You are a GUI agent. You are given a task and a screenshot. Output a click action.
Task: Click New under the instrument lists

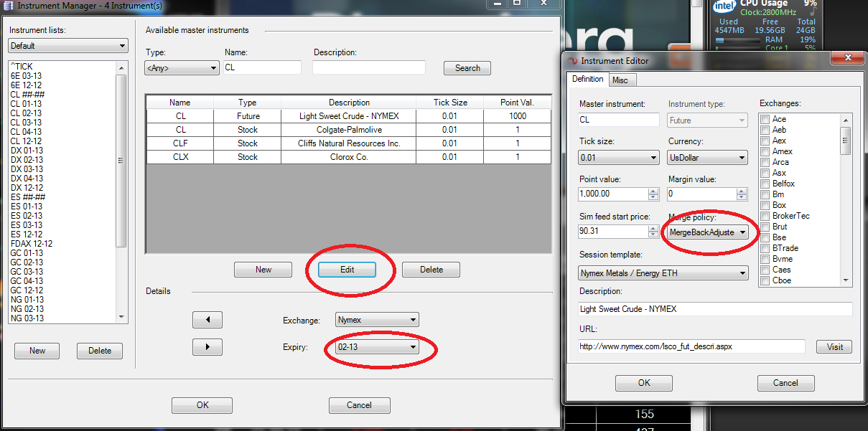pos(37,351)
